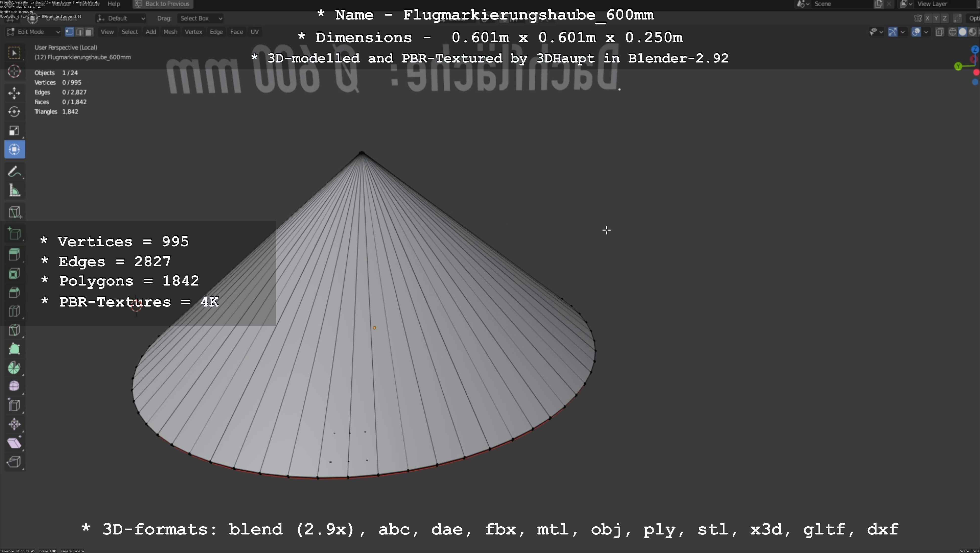980x553 pixels.
Task: Click the Z axis on navigation gizmo
Action: tap(975, 49)
